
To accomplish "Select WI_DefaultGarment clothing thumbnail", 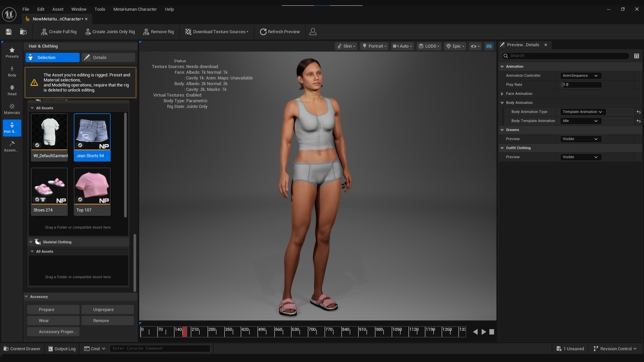I will 49,137.
